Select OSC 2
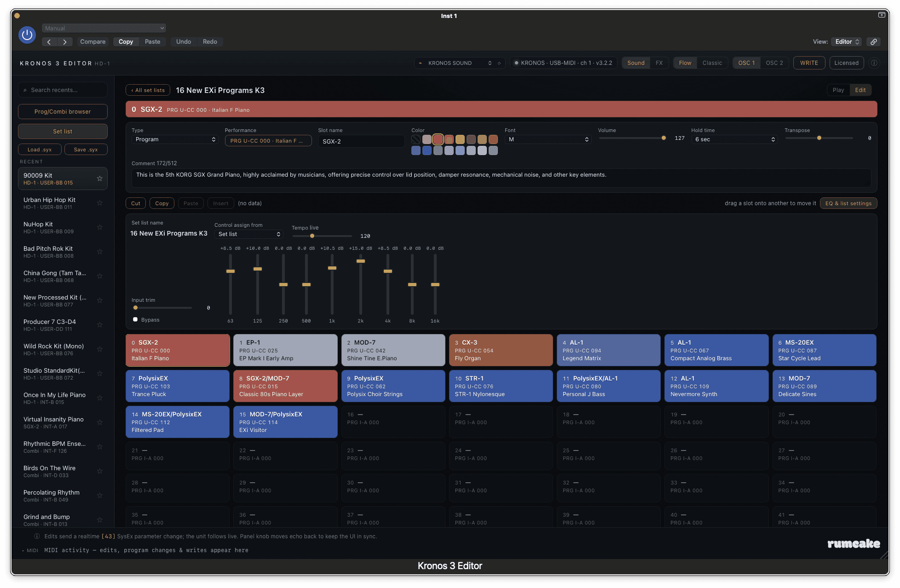900x588 pixels. [x=774, y=63]
